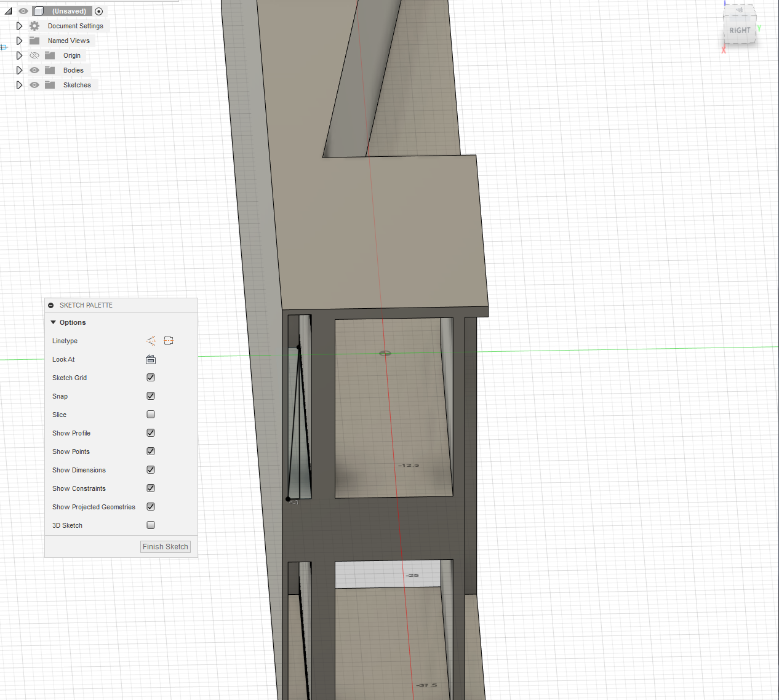
Task: Collapse the Sketch Palette with minus icon
Action: 51,305
